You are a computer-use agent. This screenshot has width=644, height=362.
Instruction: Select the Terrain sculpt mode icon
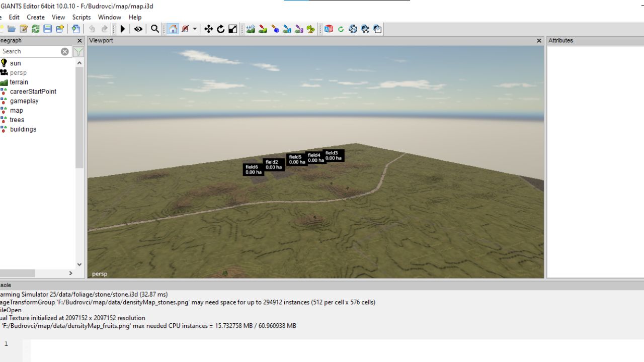[251, 29]
